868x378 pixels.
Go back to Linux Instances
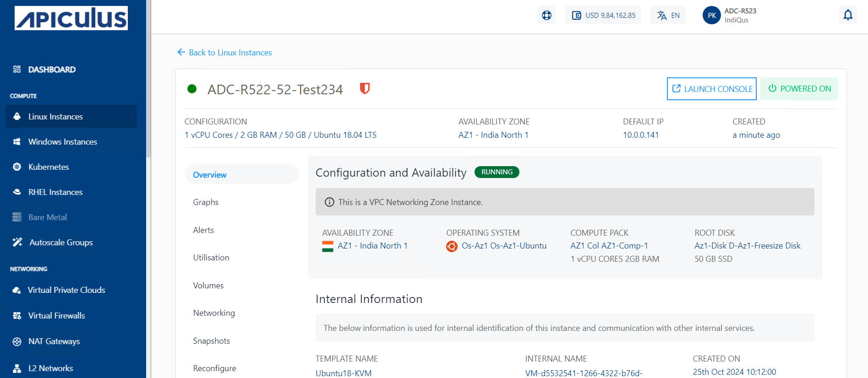(224, 53)
